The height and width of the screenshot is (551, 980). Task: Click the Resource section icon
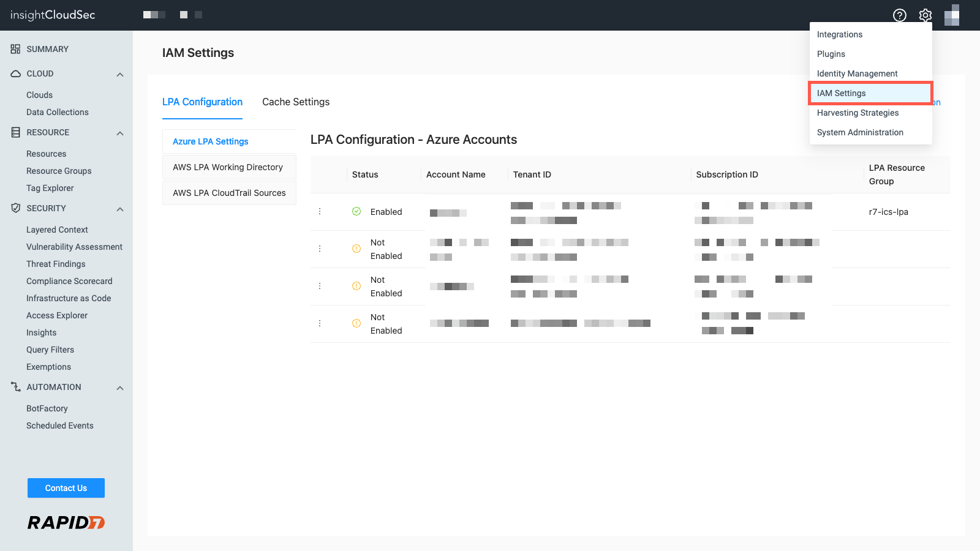coord(15,132)
